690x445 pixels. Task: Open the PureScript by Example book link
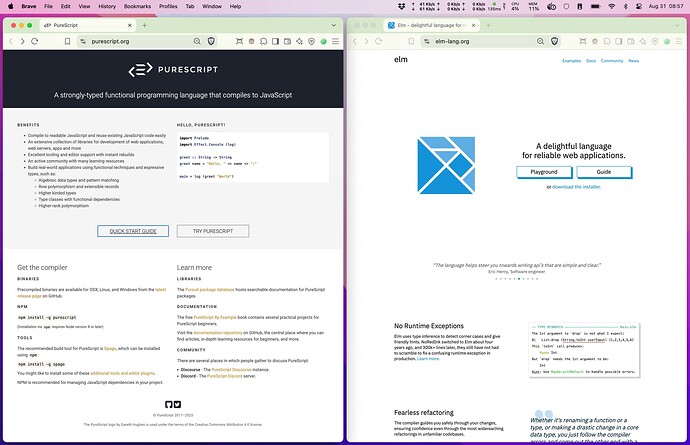(215, 317)
